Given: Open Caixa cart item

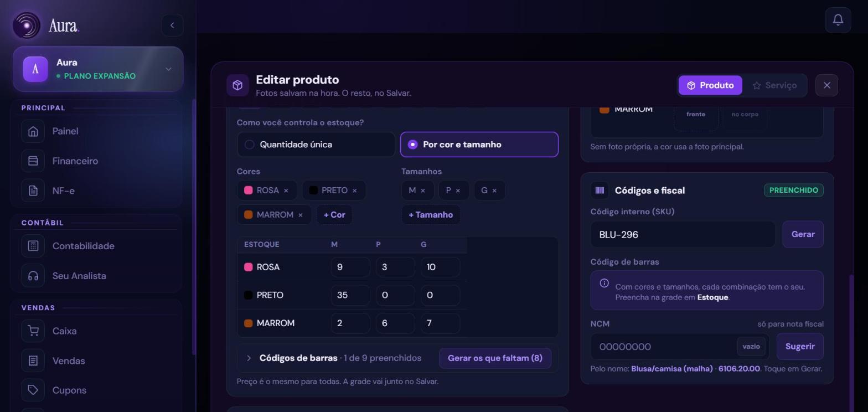Looking at the screenshot, I should pyautogui.click(x=96, y=331).
